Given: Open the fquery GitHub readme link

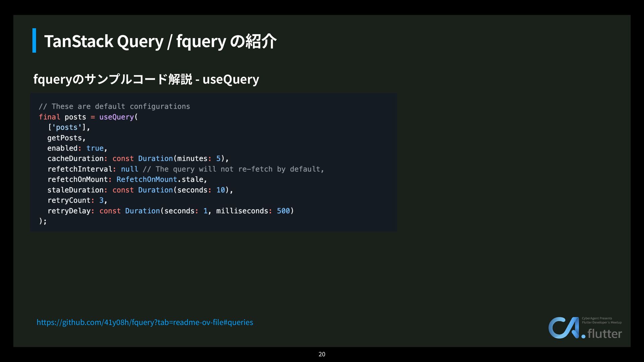Looking at the screenshot, I should tap(145, 322).
